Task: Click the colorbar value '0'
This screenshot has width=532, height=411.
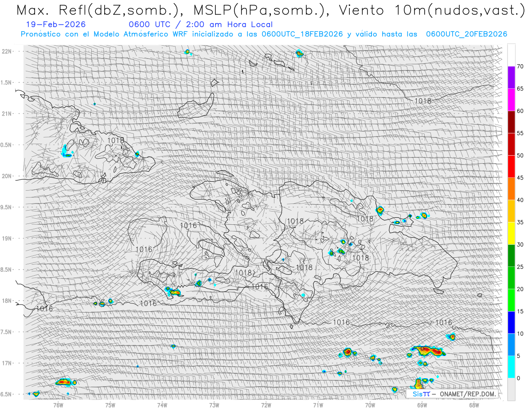Action: (519, 378)
